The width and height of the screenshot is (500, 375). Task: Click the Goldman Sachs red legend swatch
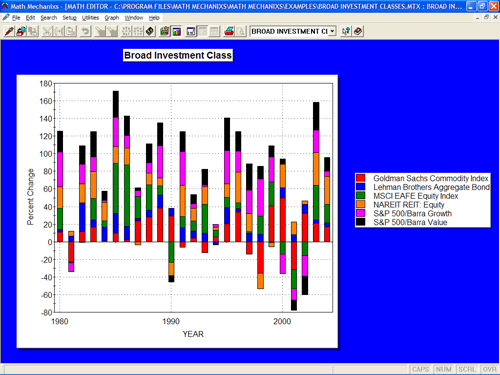coord(360,178)
